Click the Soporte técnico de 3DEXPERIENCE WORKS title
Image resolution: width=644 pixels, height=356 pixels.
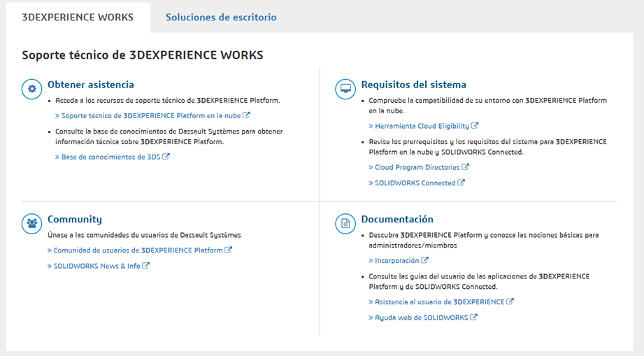click(x=143, y=55)
